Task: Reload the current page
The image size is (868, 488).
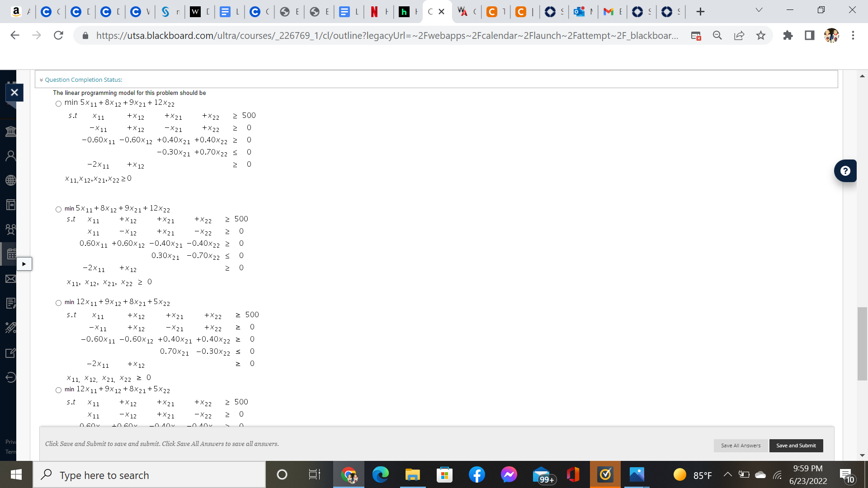Action: [x=58, y=35]
